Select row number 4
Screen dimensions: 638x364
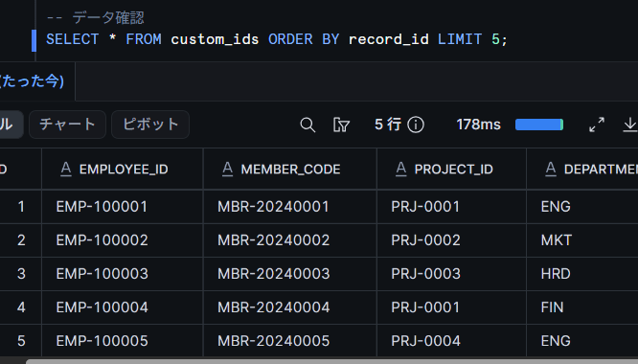pos(21,307)
